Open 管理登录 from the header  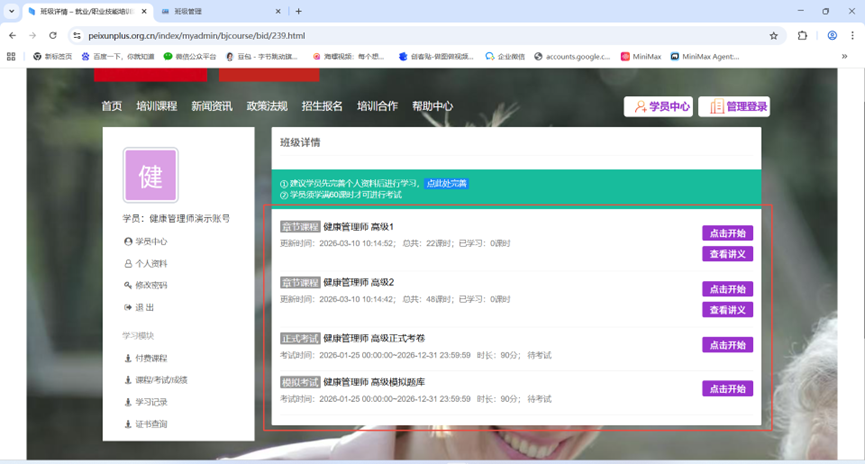pyautogui.click(x=733, y=107)
